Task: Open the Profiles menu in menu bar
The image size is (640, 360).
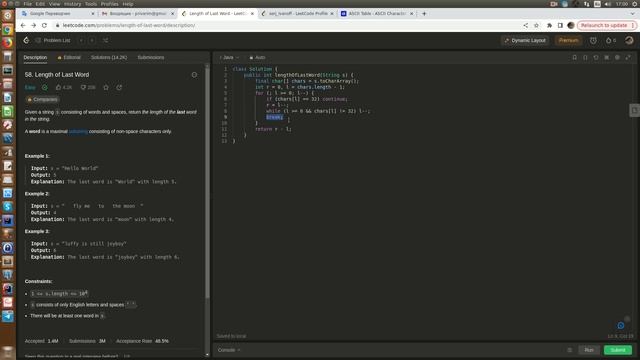Action: (109, 4)
